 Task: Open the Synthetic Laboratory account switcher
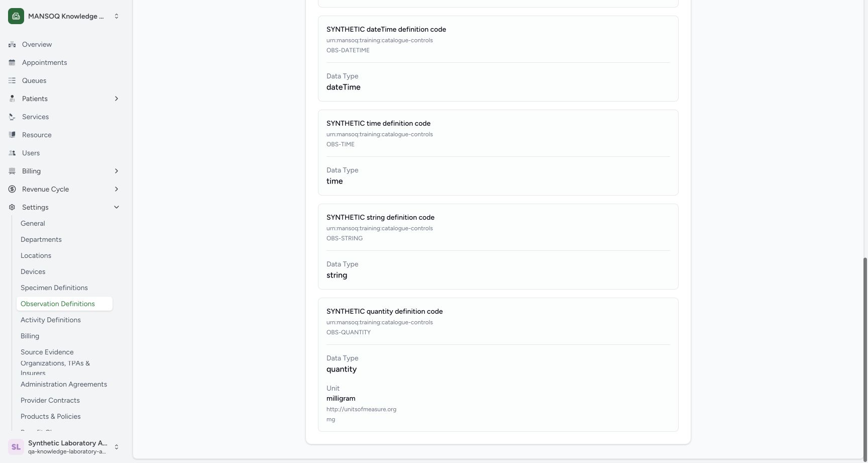pyautogui.click(x=64, y=447)
